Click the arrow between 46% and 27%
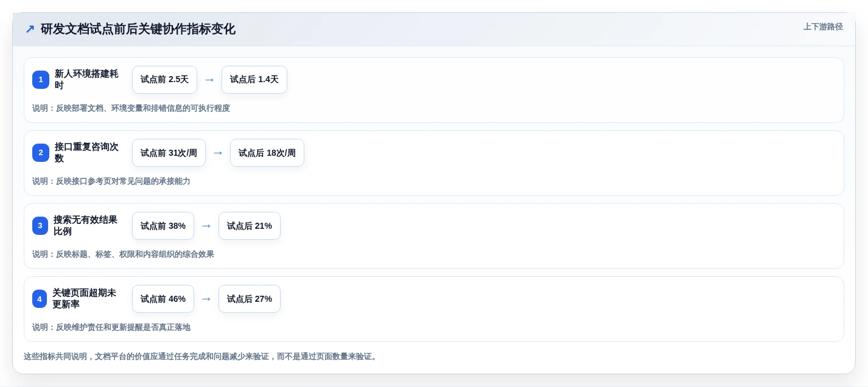 (x=206, y=299)
